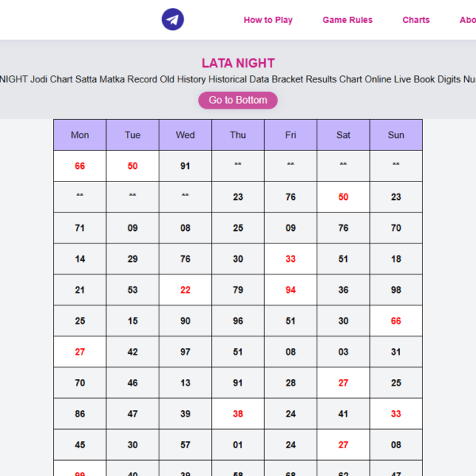476x476 pixels.
Task: Click cell 21 in Mon column
Action: pos(80,290)
